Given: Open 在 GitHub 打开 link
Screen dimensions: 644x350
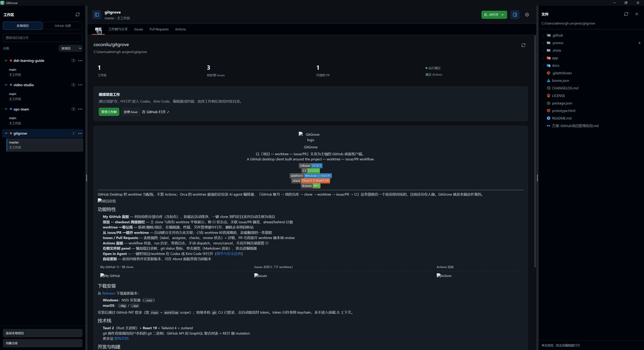Looking at the screenshot, I should tap(156, 111).
